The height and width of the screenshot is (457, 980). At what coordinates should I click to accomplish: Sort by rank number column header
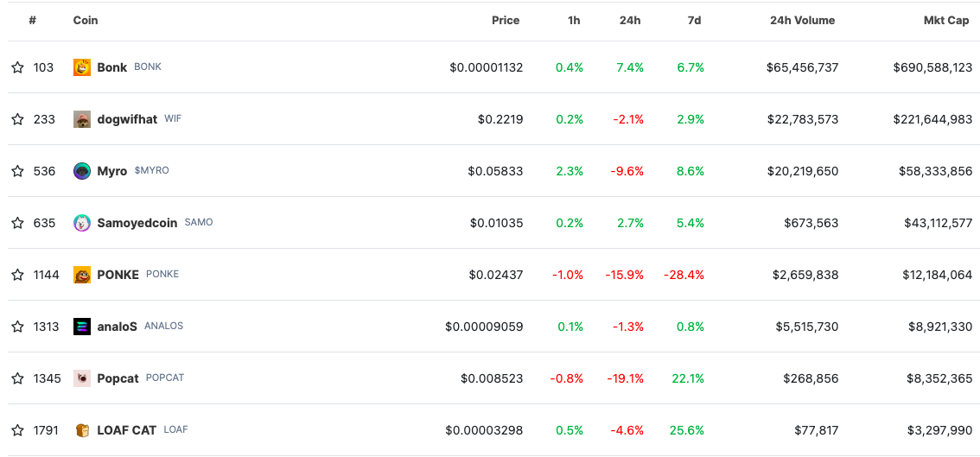point(32,20)
